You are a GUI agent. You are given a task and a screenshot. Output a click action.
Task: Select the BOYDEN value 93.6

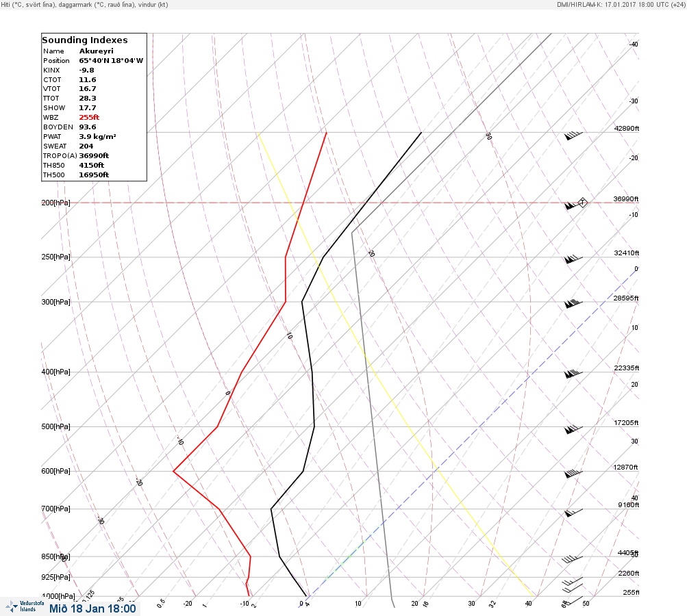click(88, 127)
